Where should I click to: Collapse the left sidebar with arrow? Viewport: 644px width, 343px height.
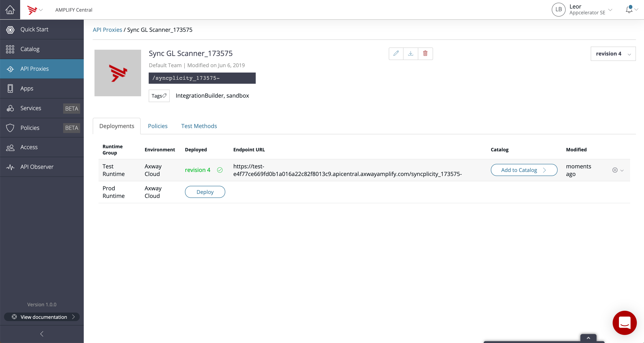[42, 334]
